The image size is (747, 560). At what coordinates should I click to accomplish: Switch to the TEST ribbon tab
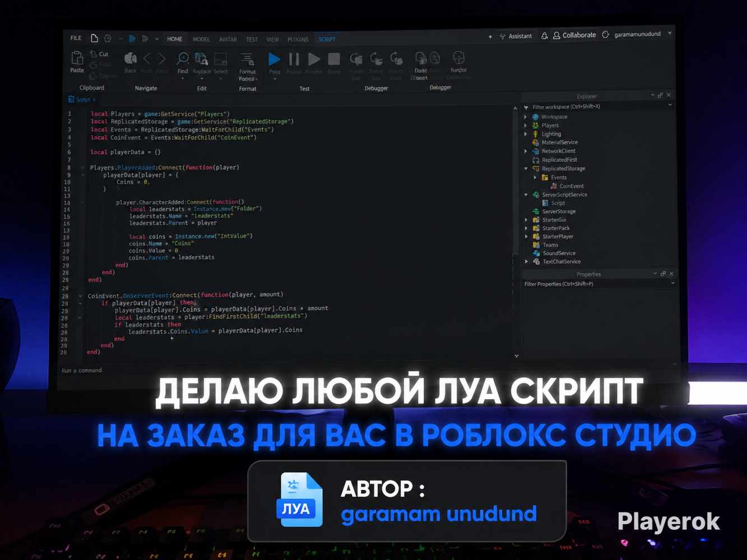252,40
